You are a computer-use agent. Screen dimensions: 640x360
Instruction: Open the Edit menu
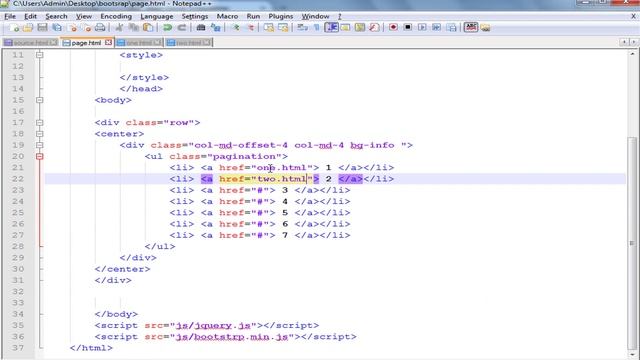pos(31,16)
